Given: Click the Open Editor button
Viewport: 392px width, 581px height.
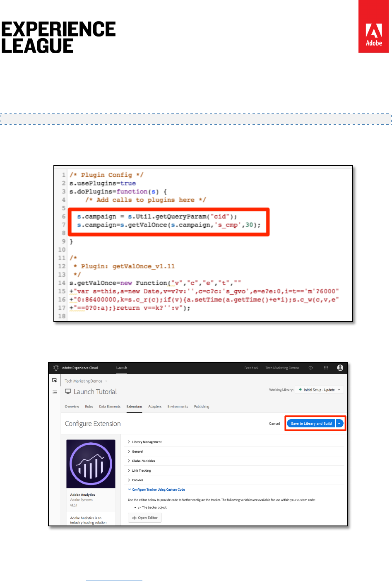Looking at the screenshot, I should (x=145, y=518).
